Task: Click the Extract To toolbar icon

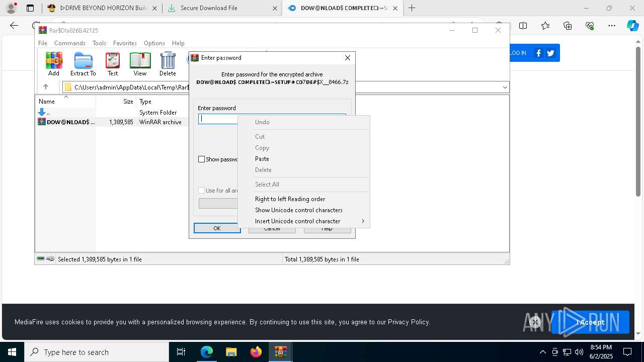Action: pos(83,64)
